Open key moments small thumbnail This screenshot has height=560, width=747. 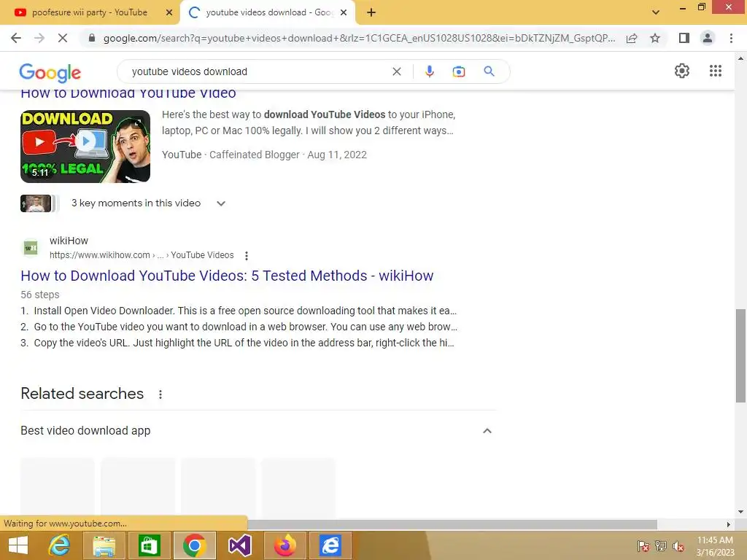[x=36, y=203]
